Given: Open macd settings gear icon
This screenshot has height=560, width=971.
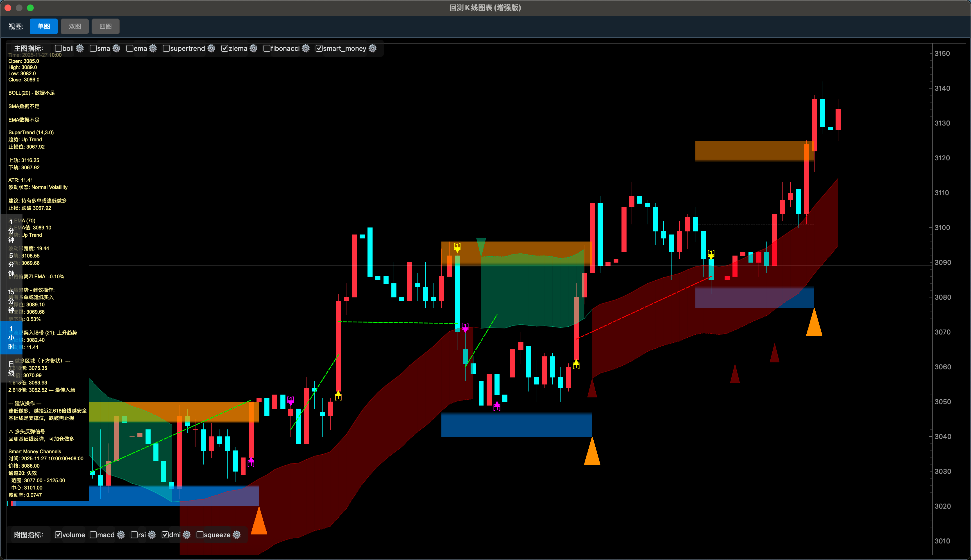Looking at the screenshot, I should [x=121, y=535].
